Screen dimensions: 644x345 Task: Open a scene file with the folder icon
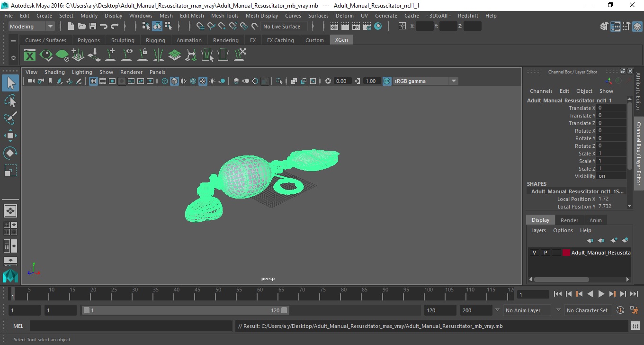[x=82, y=27]
